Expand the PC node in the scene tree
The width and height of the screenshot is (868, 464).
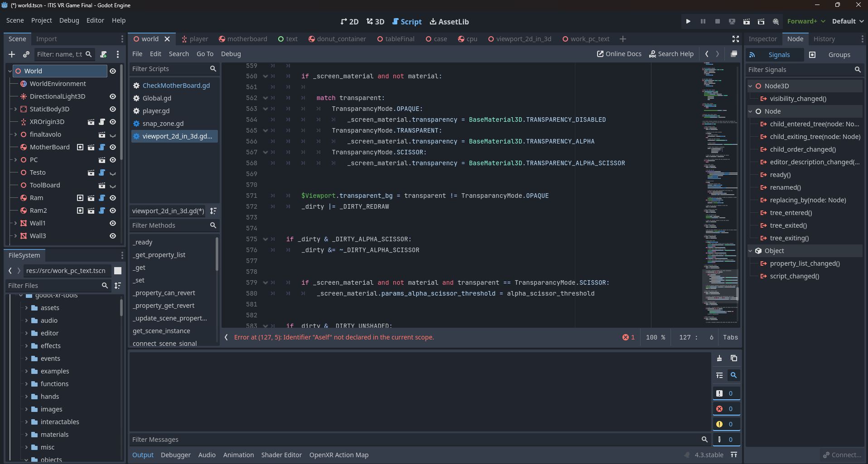15,160
